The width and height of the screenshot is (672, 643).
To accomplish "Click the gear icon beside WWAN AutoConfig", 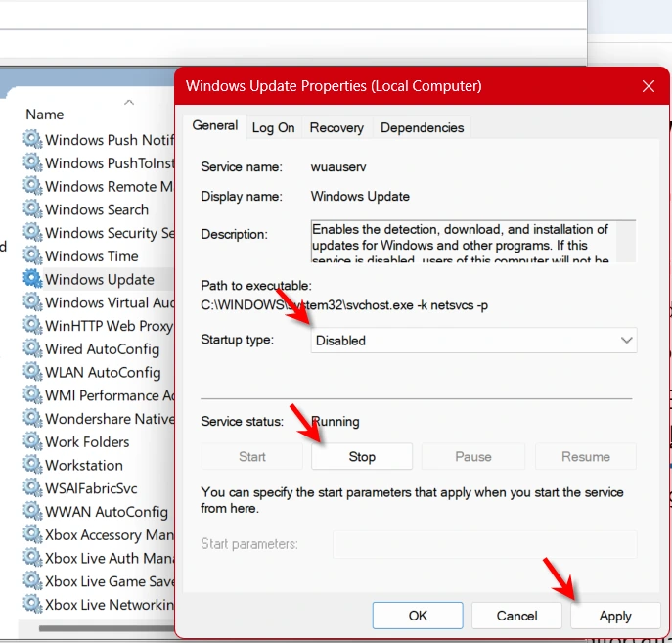I will pos(32,511).
